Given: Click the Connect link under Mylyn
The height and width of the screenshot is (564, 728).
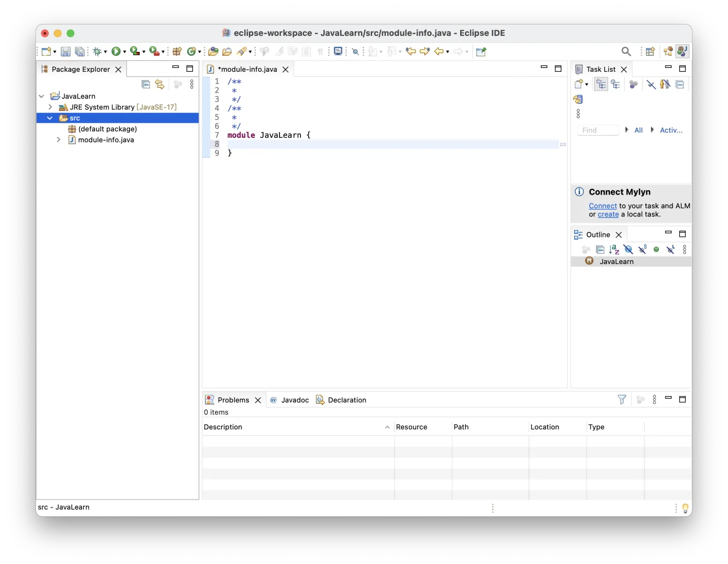Looking at the screenshot, I should tap(603, 206).
